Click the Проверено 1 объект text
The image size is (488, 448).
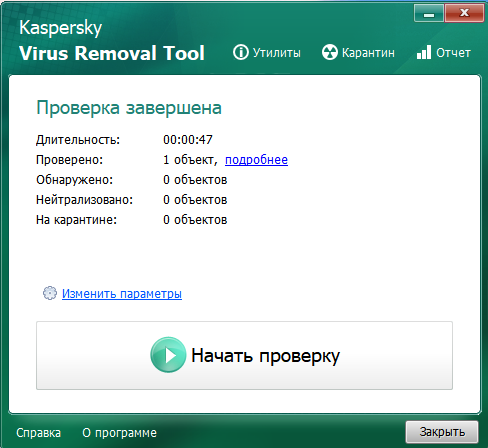[x=190, y=160]
